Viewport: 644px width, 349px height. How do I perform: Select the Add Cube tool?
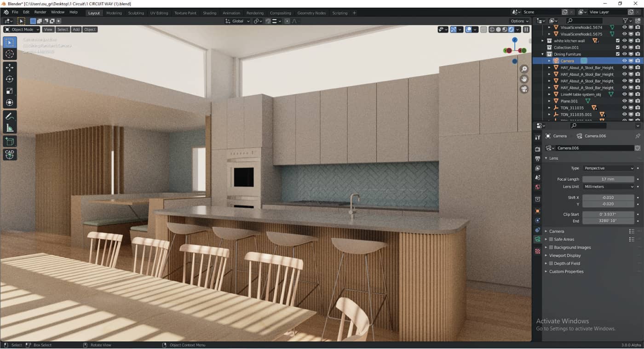(x=10, y=142)
